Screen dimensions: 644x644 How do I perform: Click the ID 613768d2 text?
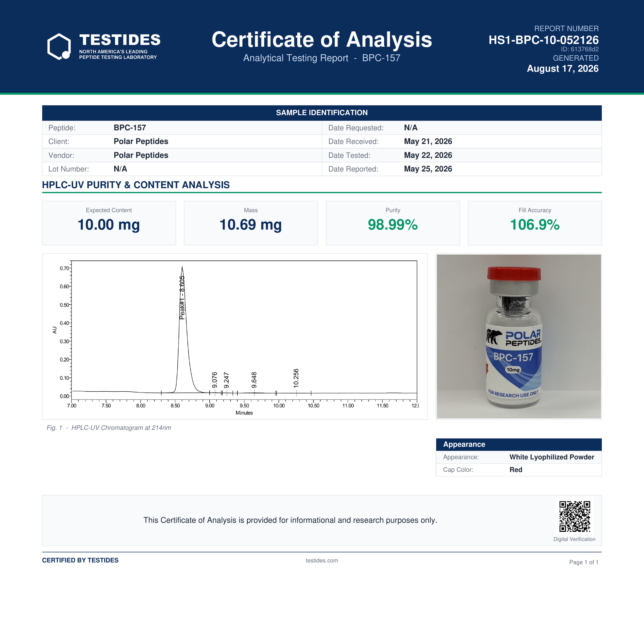click(580, 49)
